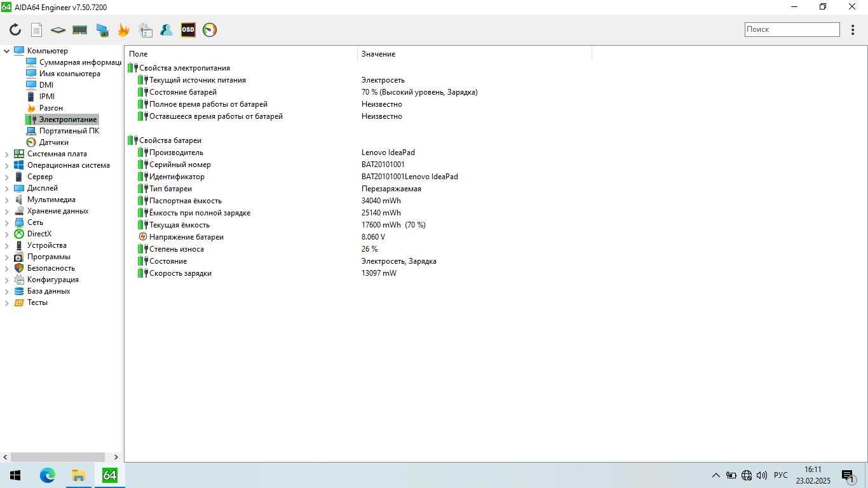Click the Поле column header
The width and height of the screenshot is (868, 488).
tap(241, 54)
